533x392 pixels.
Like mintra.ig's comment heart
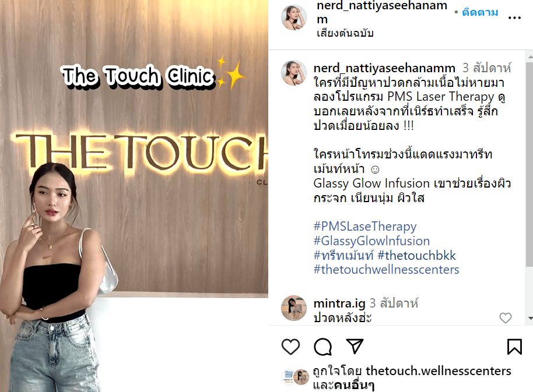pyautogui.click(x=506, y=318)
